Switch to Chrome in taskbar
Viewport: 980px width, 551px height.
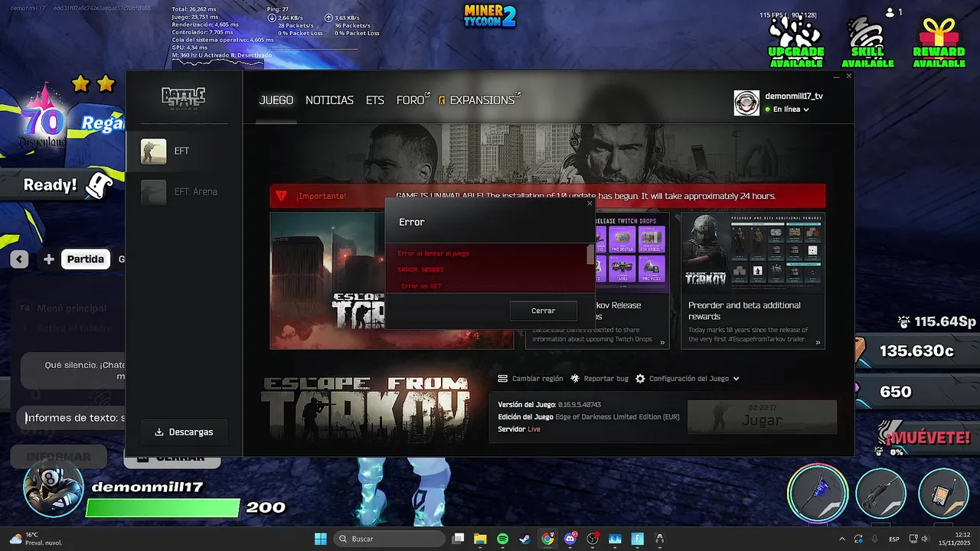[x=547, y=539]
